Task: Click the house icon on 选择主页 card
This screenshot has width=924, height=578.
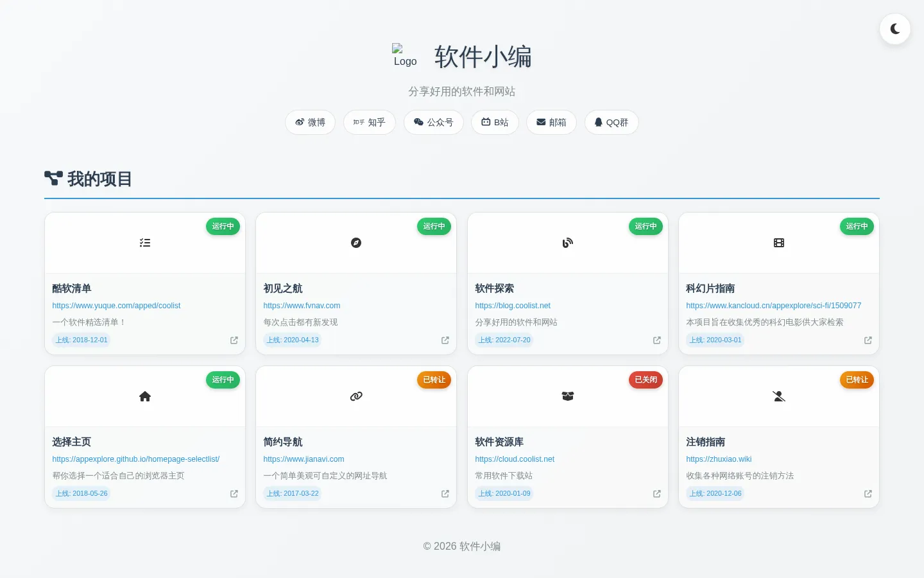Action: (x=145, y=396)
